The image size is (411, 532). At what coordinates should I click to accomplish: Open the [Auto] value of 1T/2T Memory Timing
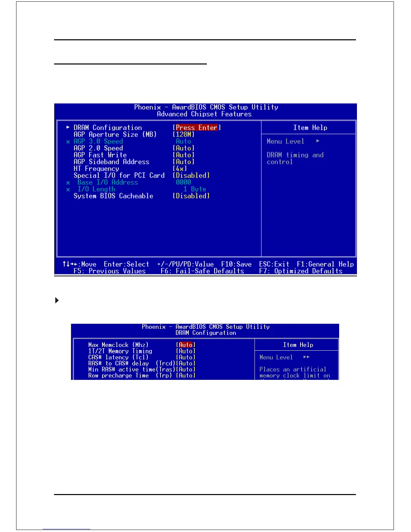coord(186,351)
